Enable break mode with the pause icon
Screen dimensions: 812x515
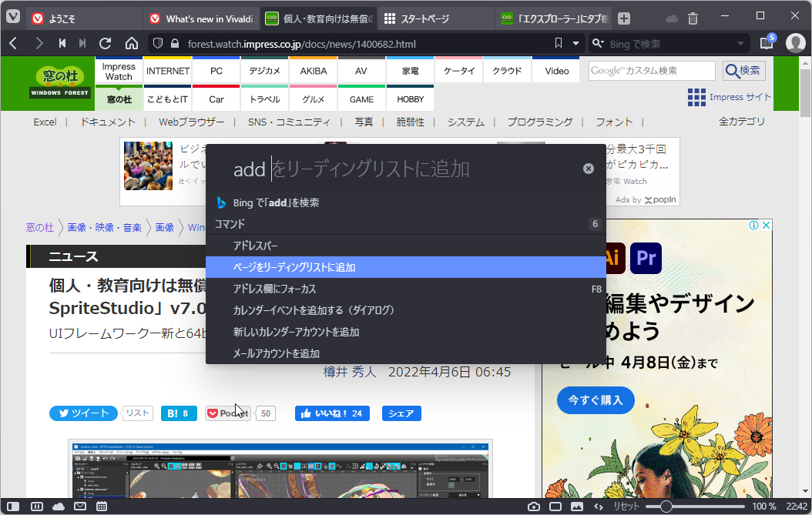click(x=555, y=507)
